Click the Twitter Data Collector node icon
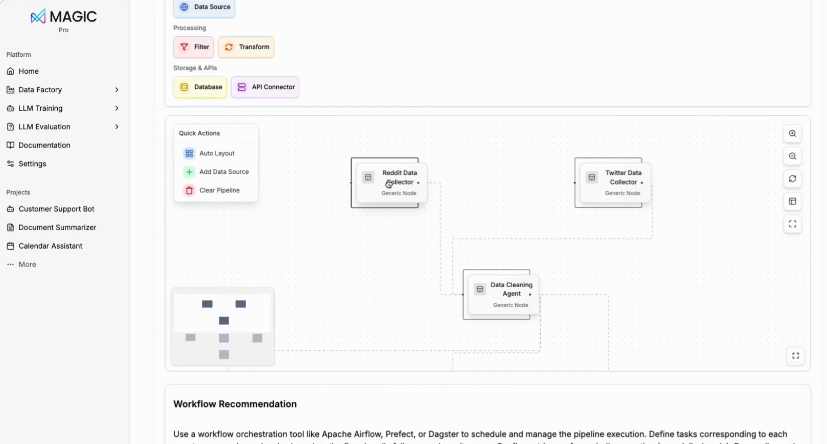827x444 pixels. click(592, 178)
